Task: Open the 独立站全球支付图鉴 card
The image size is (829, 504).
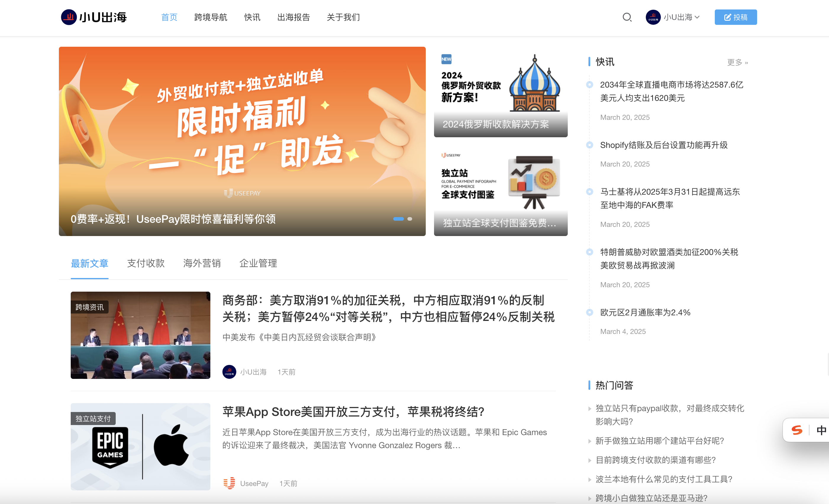Action: pos(501,191)
